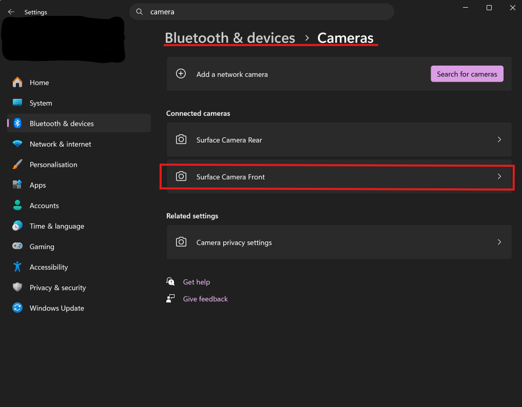The width and height of the screenshot is (522, 407).
Task: Click the Get help icon
Action: (170, 282)
